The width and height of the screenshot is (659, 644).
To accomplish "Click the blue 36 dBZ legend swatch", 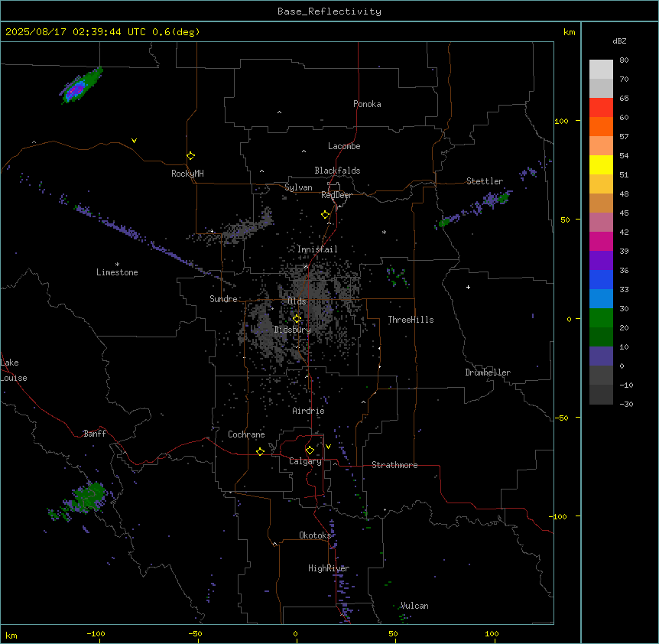I will click(x=601, y=279).
